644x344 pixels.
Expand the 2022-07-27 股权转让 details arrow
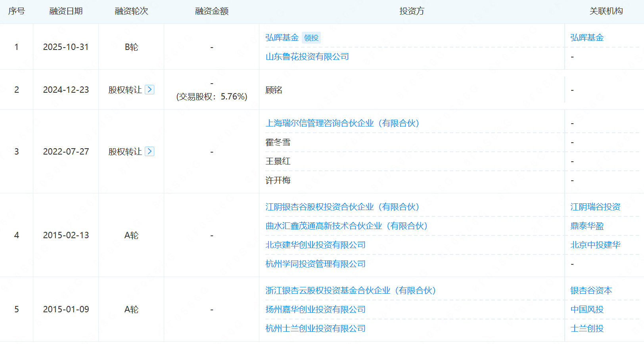tap(149, 151)
